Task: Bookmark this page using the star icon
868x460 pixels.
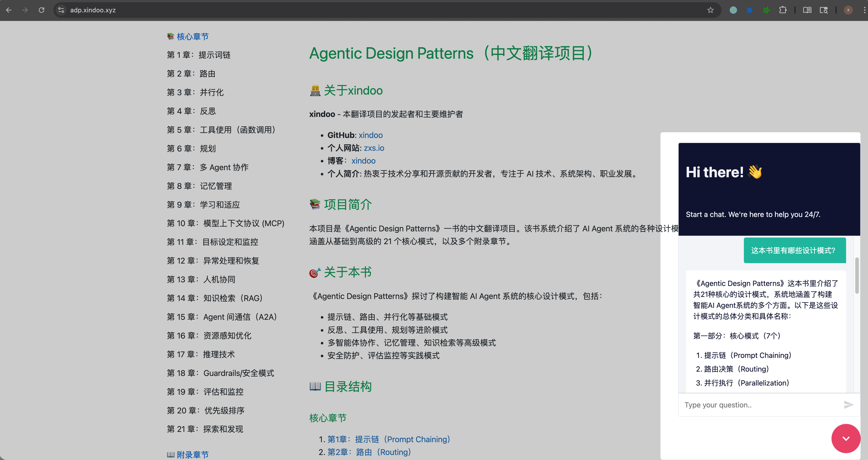Action: [x=710, y=10]
